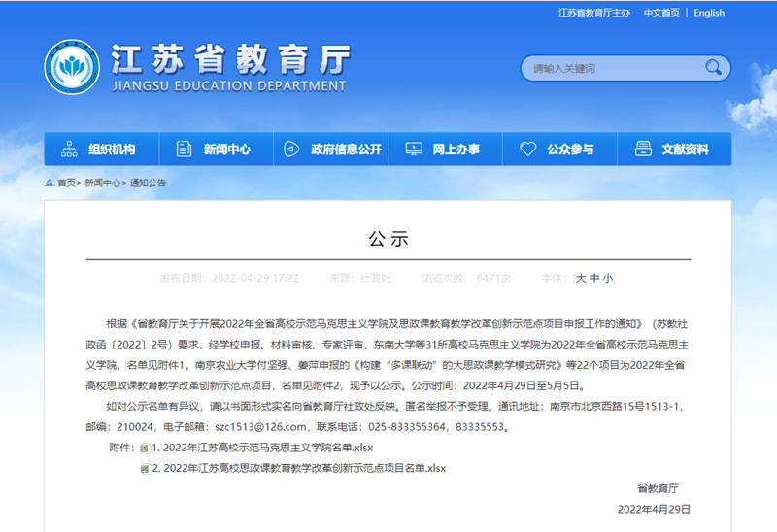
Task: Switch to the English version link
Action: 709,13
